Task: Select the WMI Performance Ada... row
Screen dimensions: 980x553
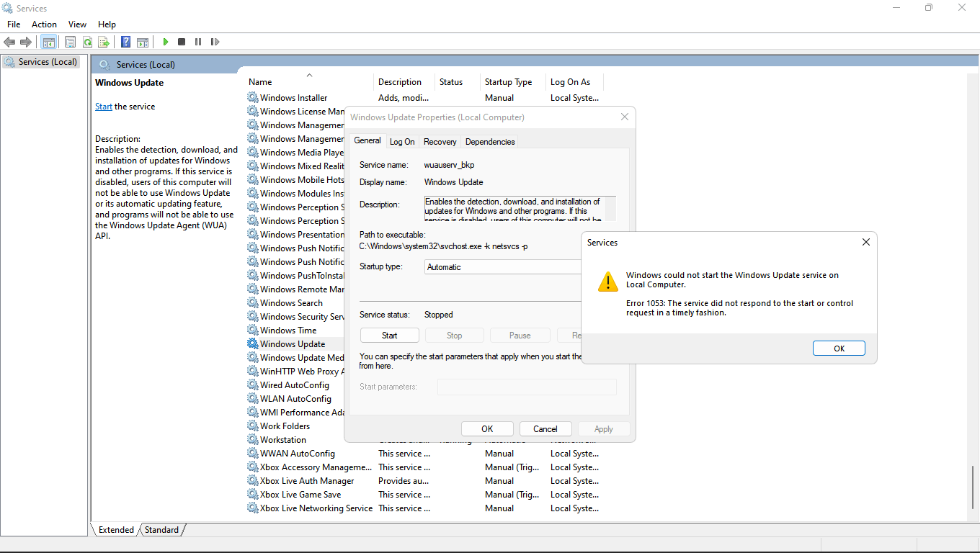Action: (295, 412)
